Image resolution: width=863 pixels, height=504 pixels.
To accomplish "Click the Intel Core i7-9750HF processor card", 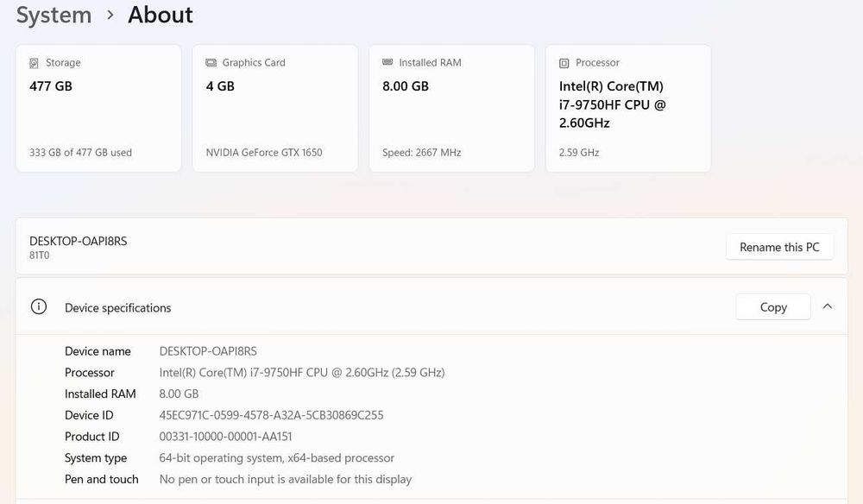I will click(x=627, y=109).
